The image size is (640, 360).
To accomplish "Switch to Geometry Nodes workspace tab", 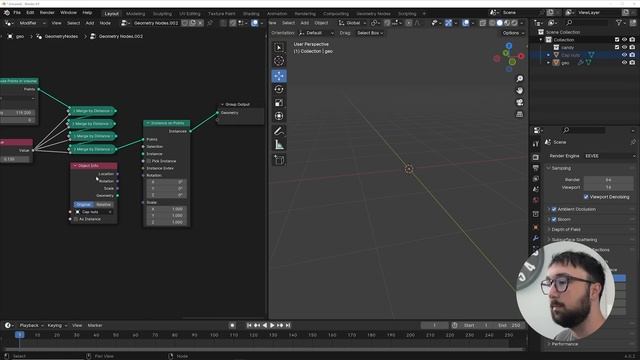I will [373, 13].
